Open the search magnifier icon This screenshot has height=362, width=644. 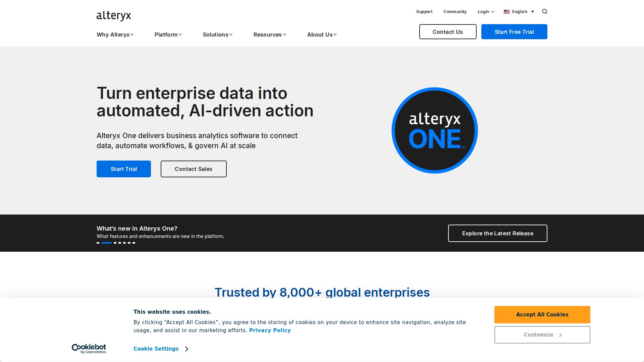[544, 11]
